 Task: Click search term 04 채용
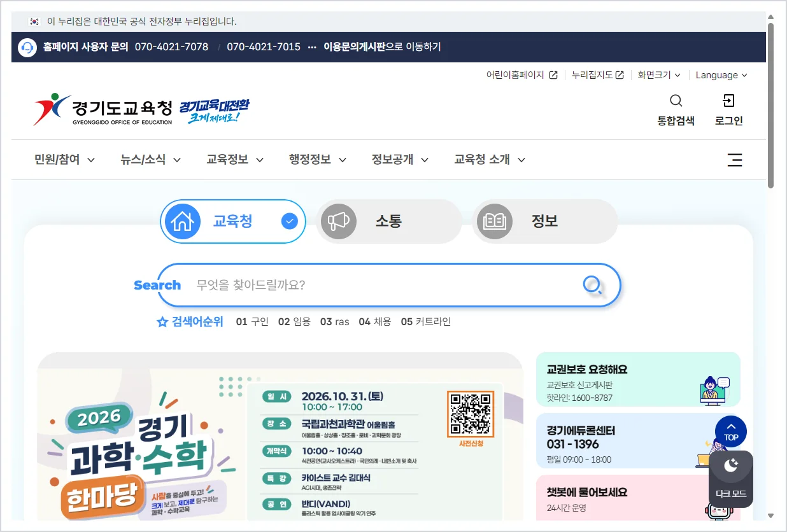pos(375,322)
